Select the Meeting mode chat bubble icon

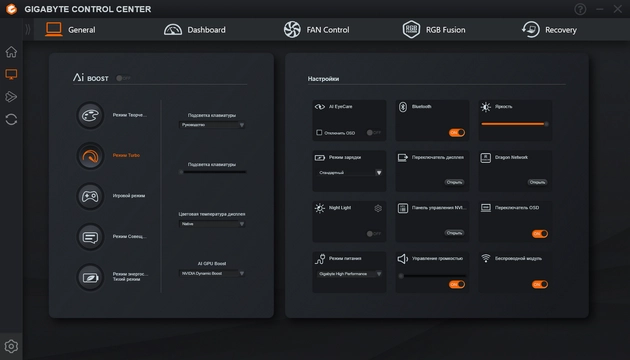90,237
